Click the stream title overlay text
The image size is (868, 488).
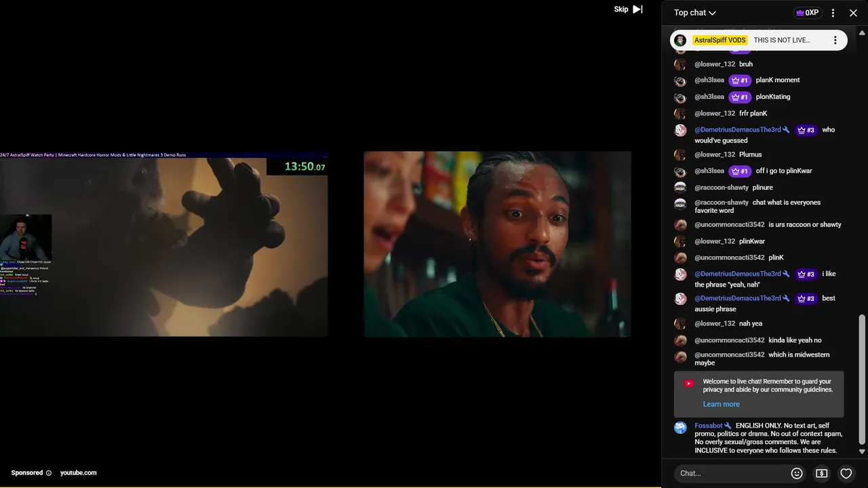(x=94, y=155)
